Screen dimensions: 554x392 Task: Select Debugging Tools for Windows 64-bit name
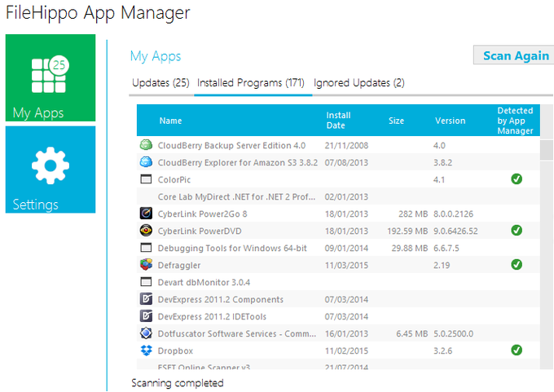pyautogui.click(x=232, y=248)
